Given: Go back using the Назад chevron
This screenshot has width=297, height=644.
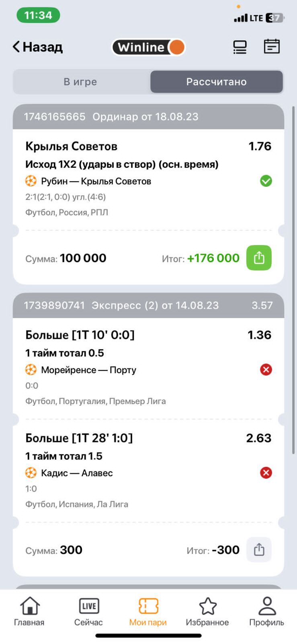Looking at the screenshot, I should pos(37,47).
